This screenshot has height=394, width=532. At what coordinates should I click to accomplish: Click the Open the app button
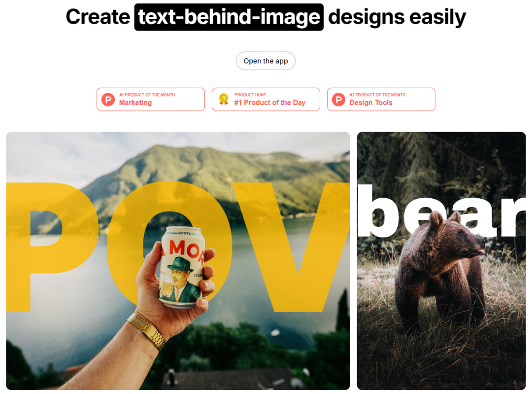click(266, 61)
